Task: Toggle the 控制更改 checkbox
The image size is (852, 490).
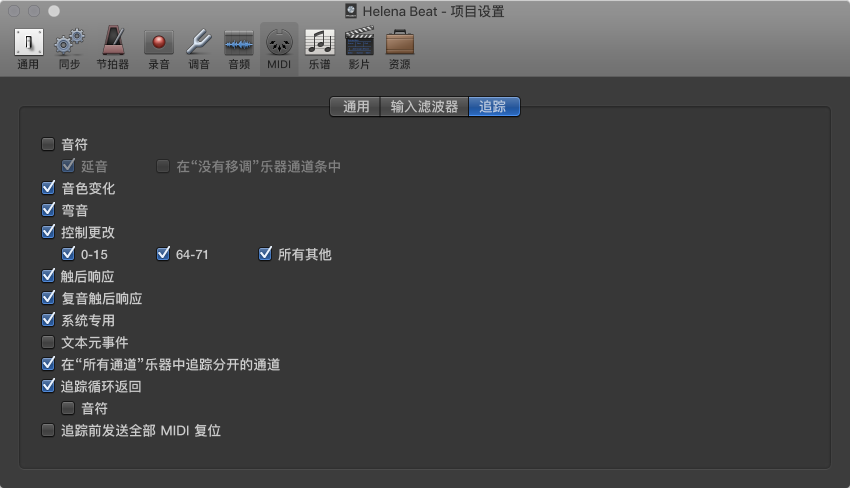Action: tap(48, 232)
